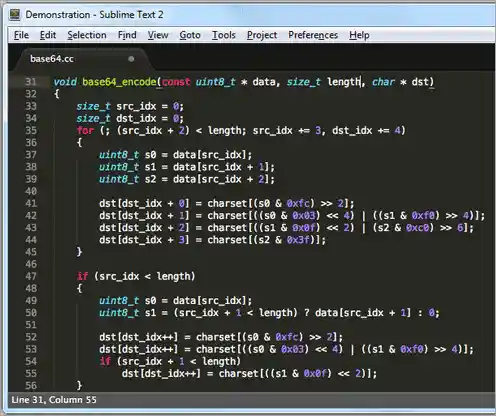The image size is (496, 416).
Task: Click '0x0f' hex literal on line 55
Action: (x=315, y=373)
